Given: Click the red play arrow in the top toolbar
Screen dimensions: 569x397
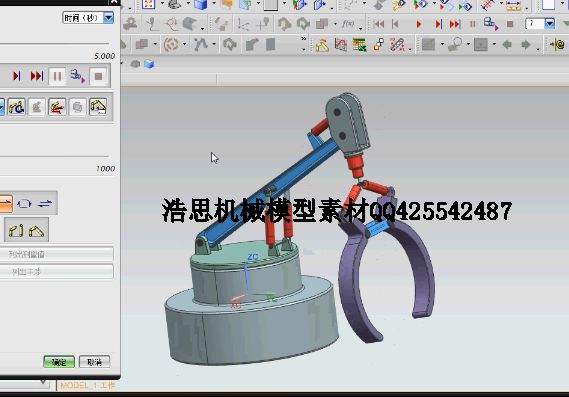Looking at the screenshot, I should tap(418, 24).
